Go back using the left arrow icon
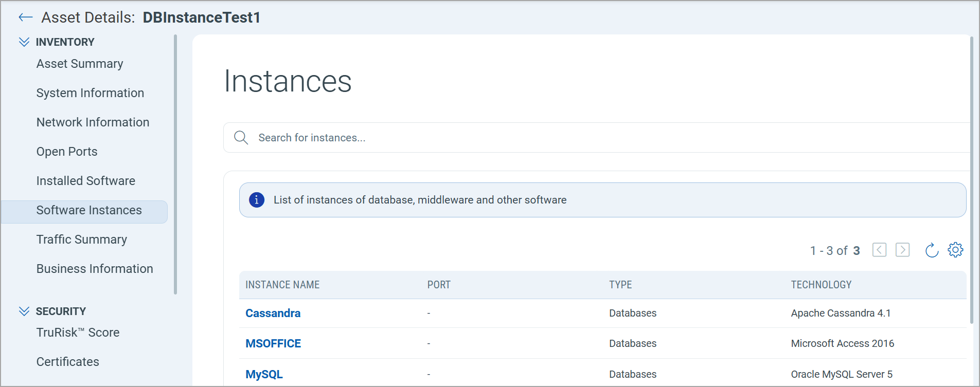 pyautogui.click(x=25, y=17)
